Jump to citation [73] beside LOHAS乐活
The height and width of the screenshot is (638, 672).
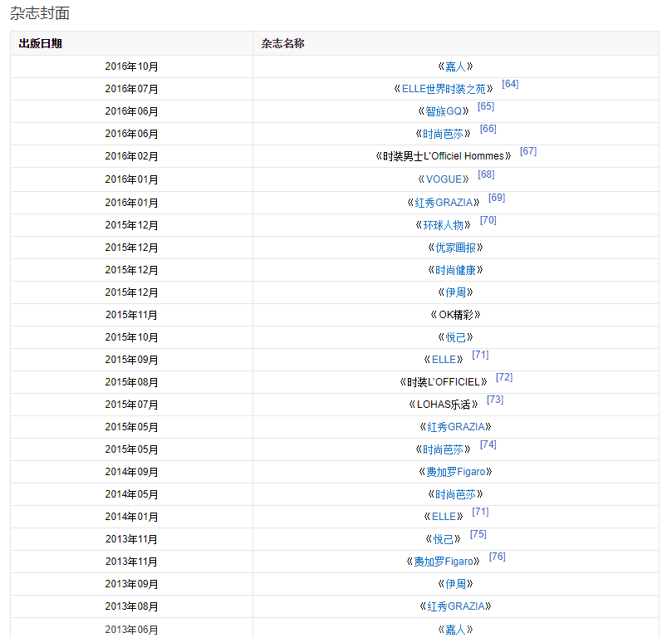pos(495,400)
